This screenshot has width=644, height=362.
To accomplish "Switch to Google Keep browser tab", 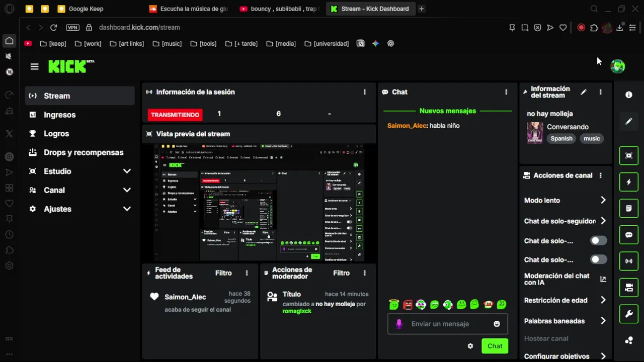I will click(x=86, y=9).
